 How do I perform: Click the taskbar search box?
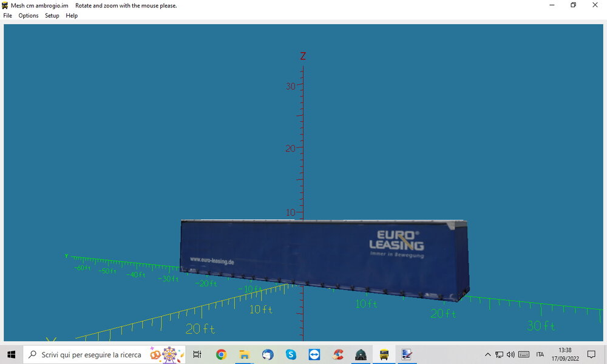coord(104,354)
